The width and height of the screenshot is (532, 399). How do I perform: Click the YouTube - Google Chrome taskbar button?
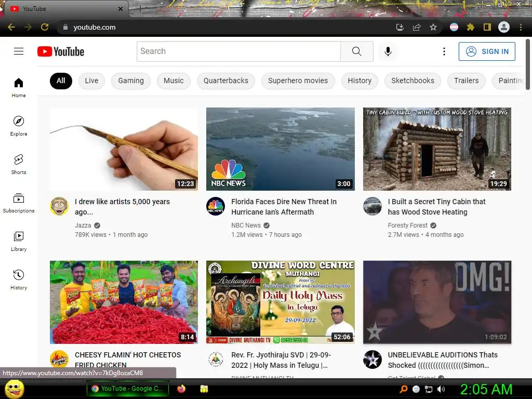click(128, 389)
